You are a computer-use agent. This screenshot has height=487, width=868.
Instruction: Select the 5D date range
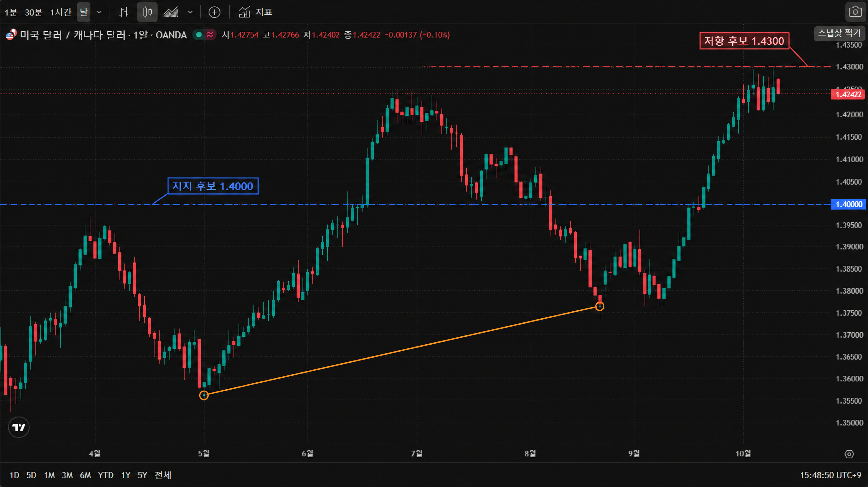click(31, 475)
